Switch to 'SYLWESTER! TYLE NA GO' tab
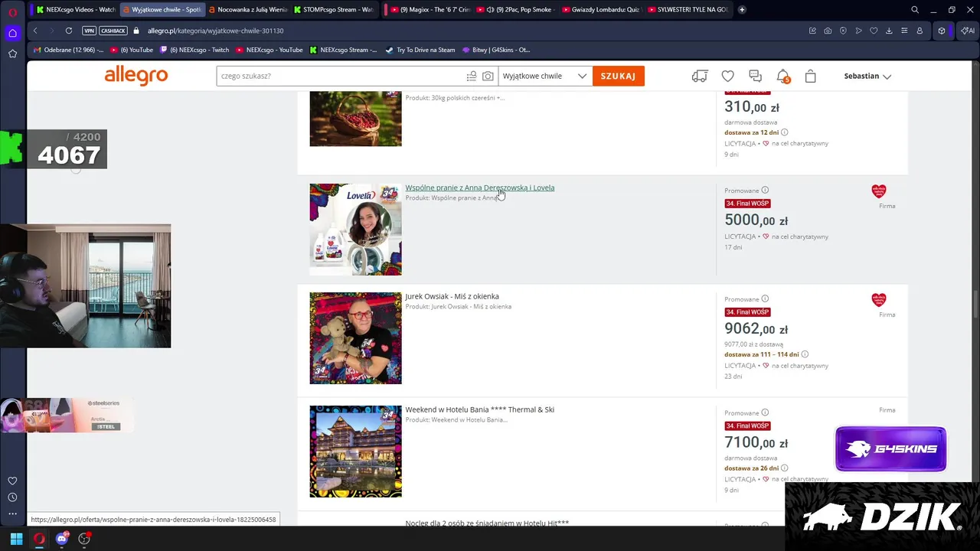 (x=688, y=10)
